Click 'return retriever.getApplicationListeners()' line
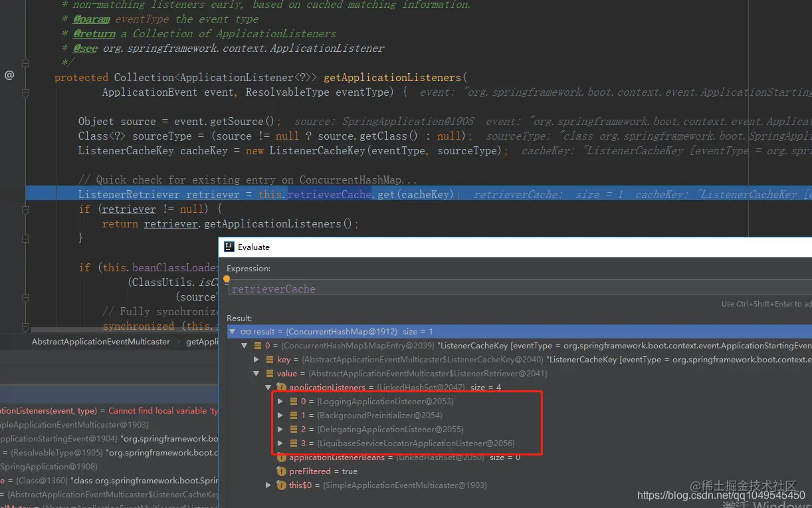Screen dimensions: 812x508 click(x=230, y=224)
